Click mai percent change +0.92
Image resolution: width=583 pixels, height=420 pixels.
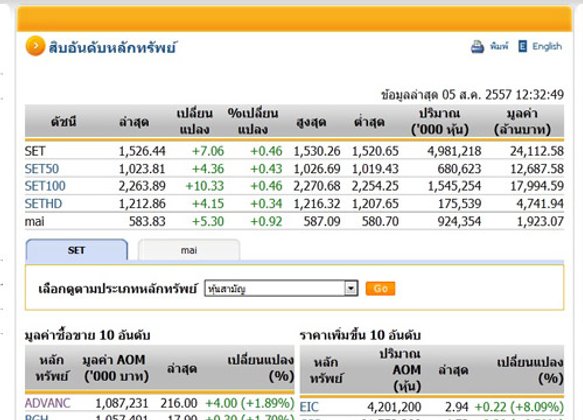pyautogui.click(x=266, y=222)
